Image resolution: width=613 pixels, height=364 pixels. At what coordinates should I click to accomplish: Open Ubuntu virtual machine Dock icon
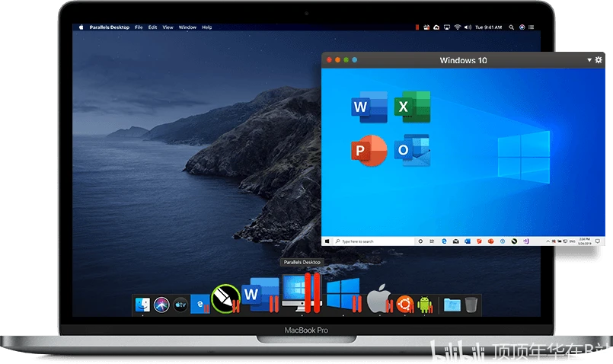click(x=405, y=304)
